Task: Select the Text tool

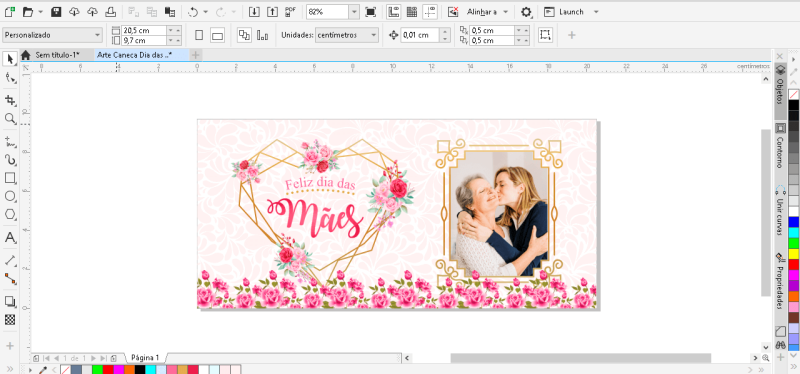Action: 10,238
